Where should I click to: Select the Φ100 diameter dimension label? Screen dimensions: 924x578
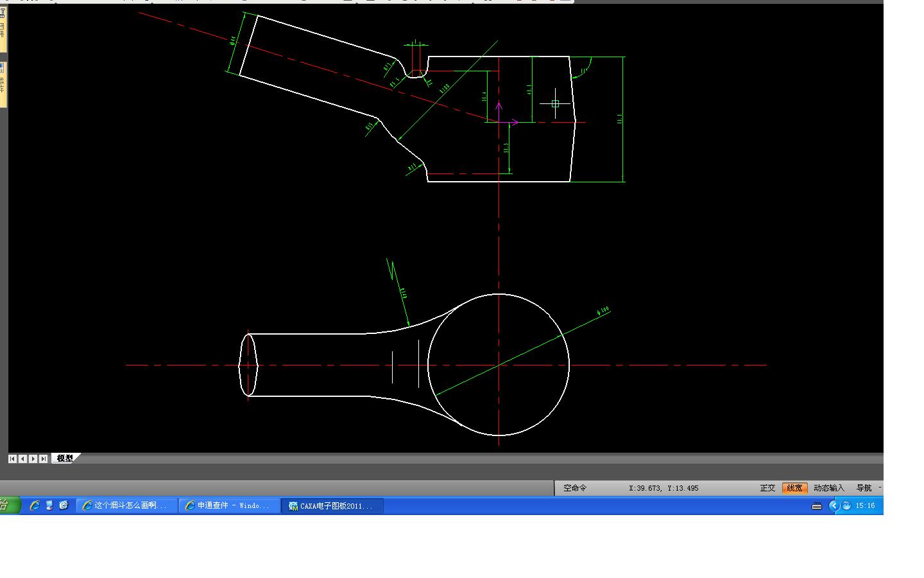[603, 311]
